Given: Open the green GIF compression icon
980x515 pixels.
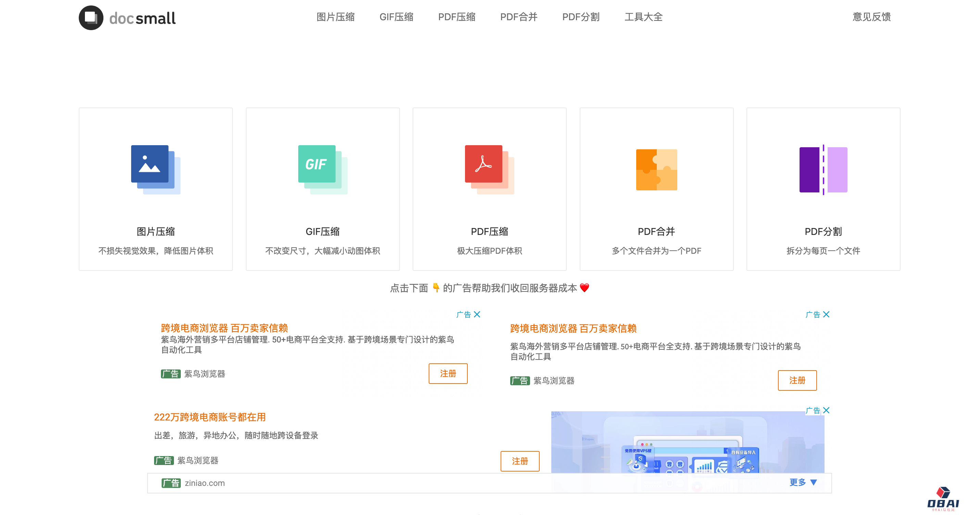Looking at the screenshot, I should tap(322, 169).
